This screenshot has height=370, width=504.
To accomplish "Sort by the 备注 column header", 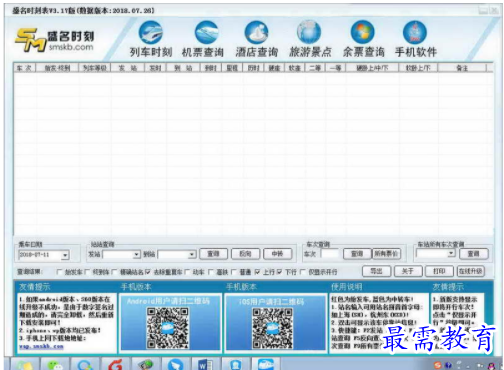I will 462,68.
